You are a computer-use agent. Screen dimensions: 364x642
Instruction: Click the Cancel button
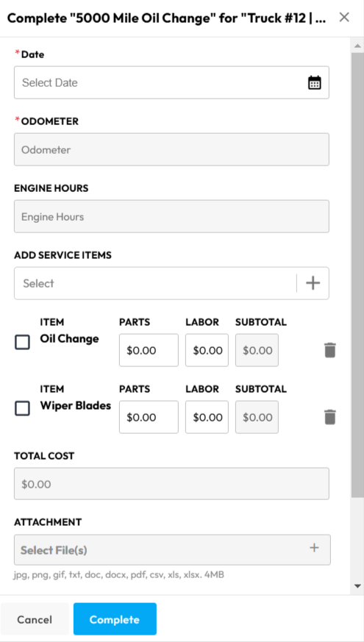[35, 619]
